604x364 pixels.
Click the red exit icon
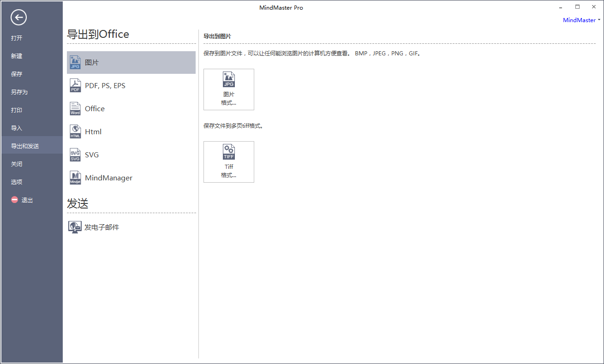15,200
